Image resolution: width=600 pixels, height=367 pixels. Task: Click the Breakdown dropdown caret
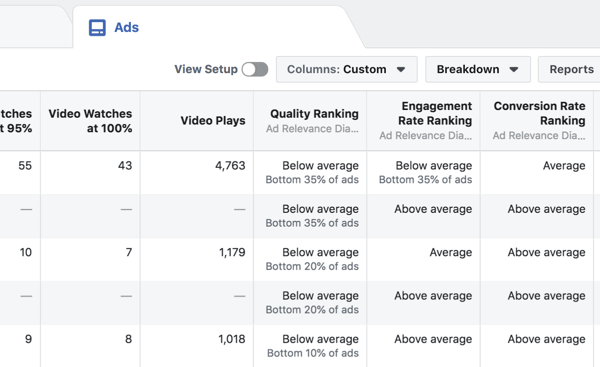point(514,70)
